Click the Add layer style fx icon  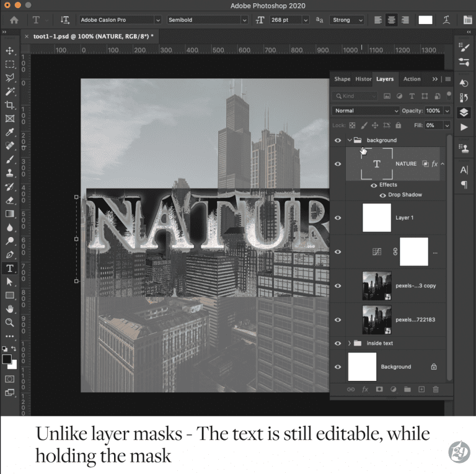(x=365, y=389)
